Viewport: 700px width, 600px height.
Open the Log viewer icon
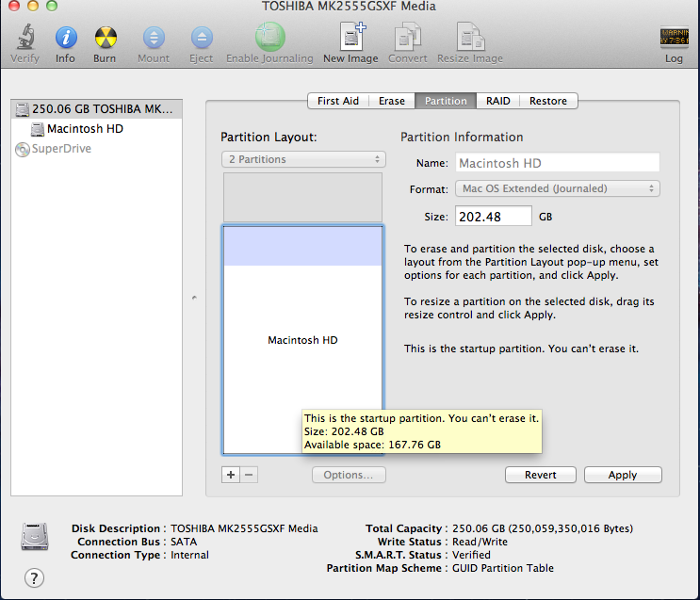tap(675, 38)
